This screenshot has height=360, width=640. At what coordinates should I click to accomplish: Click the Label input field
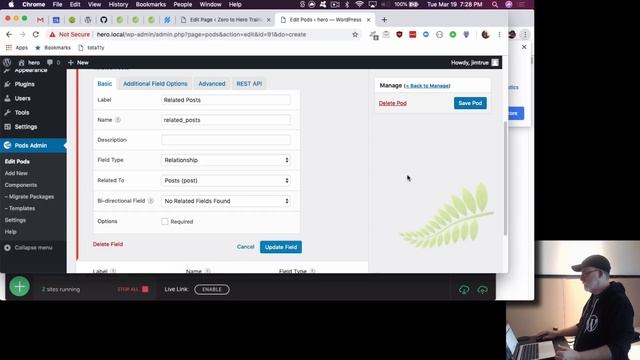[226, 100]
